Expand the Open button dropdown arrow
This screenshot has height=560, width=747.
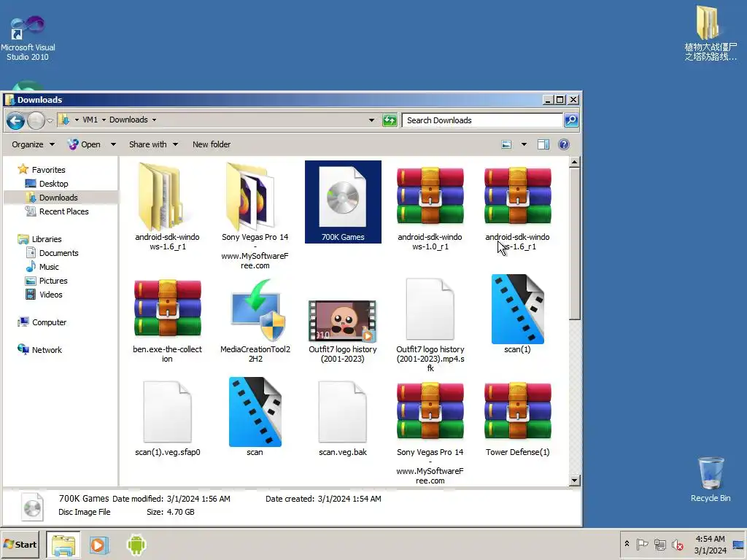pyautogui.click(x=113, y=144)
